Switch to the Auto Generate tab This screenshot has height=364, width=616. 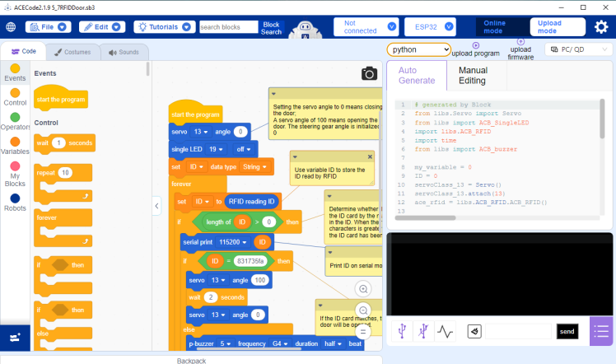[x=417, y=76]
